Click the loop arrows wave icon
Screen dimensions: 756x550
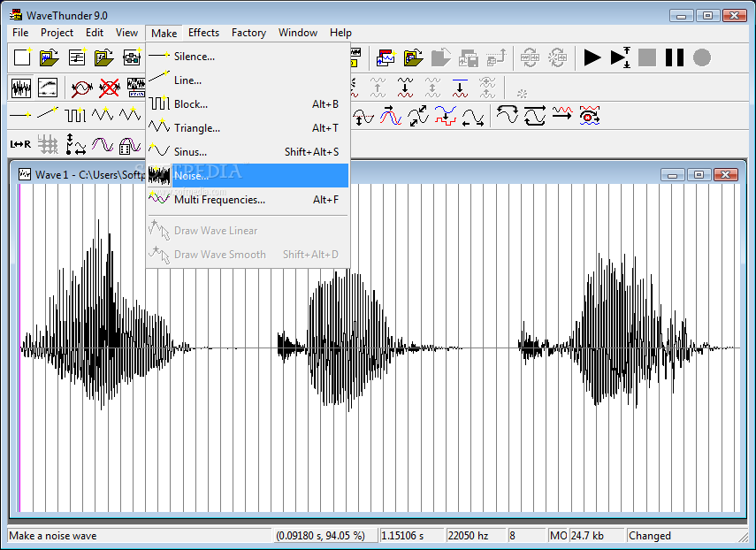535,115
